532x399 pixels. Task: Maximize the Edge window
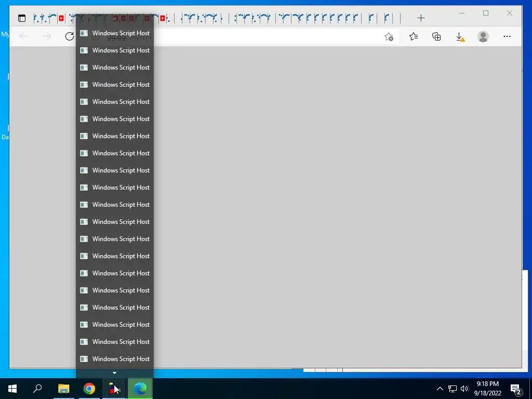pos(486,13)
